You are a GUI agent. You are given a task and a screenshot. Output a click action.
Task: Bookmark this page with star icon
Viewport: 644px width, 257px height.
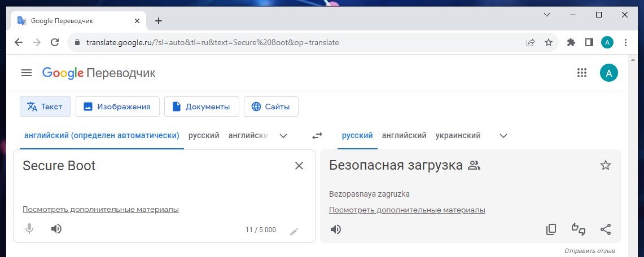click(548, 42)
